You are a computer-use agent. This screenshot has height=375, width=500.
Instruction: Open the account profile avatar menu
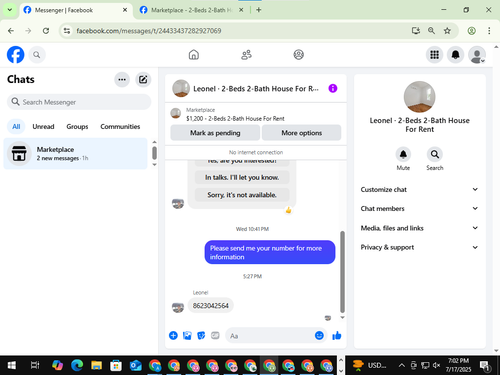click(x=477, y=55)
